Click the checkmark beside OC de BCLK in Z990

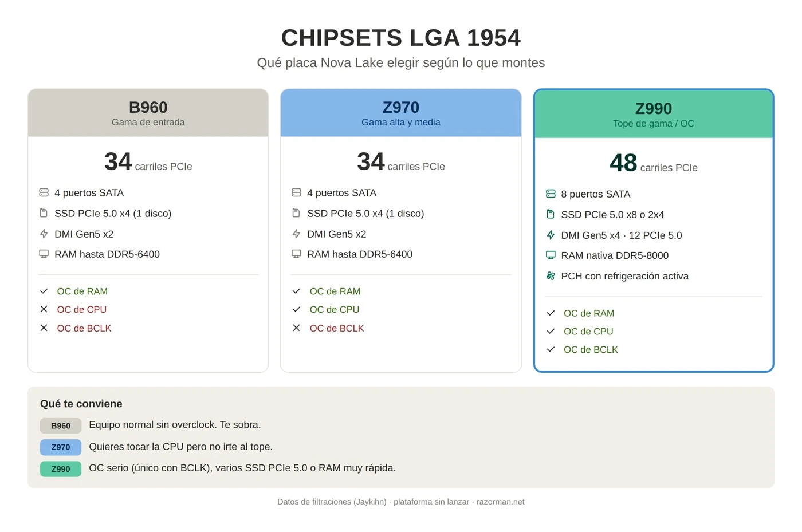pos(551,349)
